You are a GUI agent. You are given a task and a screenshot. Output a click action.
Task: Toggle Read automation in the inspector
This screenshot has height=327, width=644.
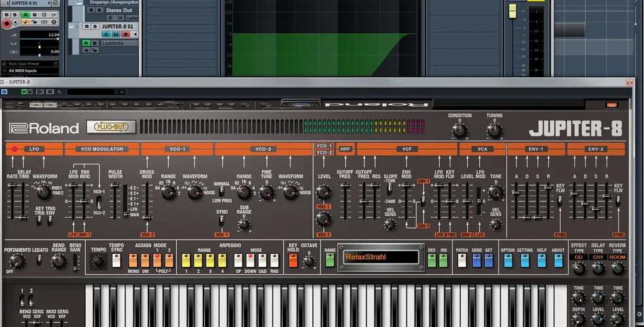tap(26, 15)
